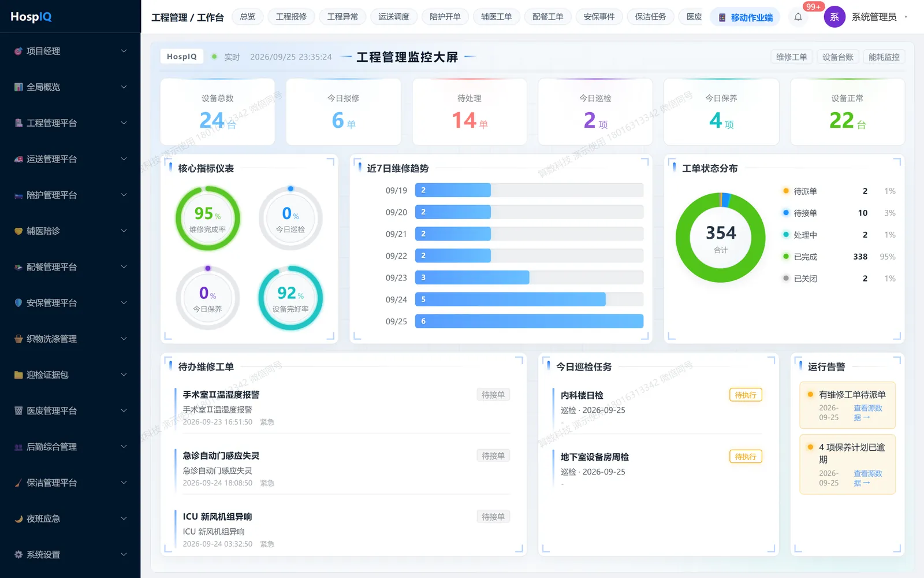This screenshot has height=578, width=924.
Task: Click the 陪护管理平台 sidebar icon
Action: point(18,195)
